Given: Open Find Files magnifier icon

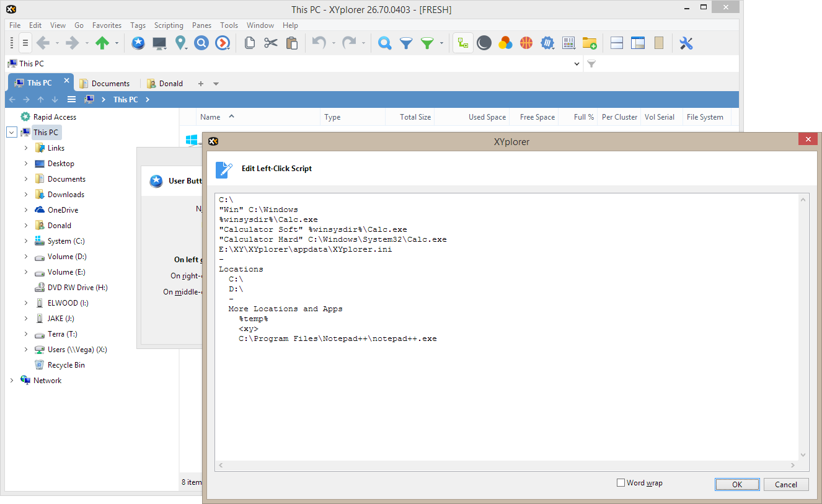Looking at the screenshot, I should click(x=385, y=43).
